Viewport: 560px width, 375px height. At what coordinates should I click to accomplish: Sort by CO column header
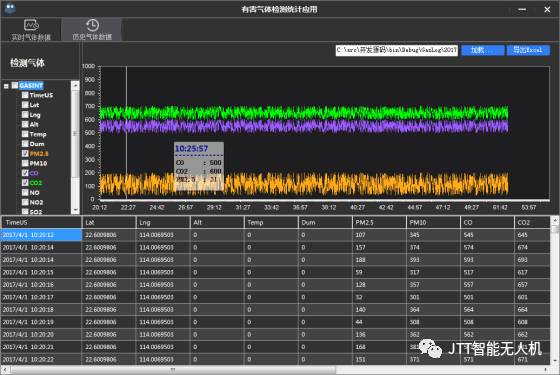(x=487, y=222)
